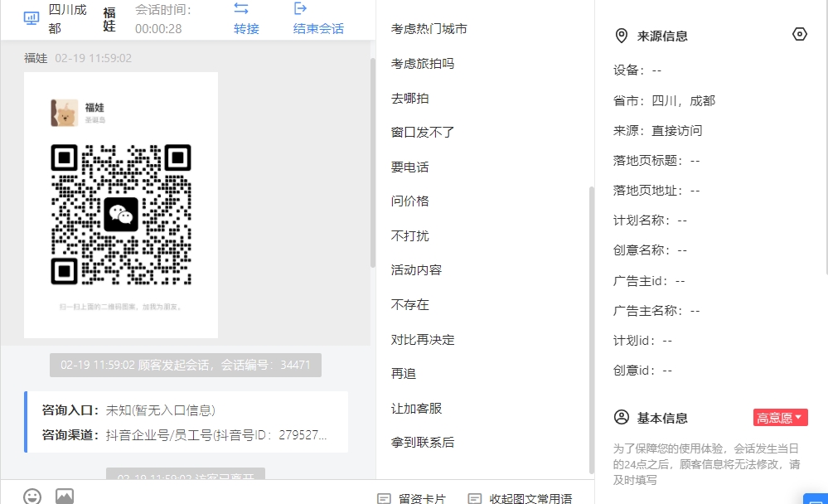The width and height of the screenshot is (828, 504).
Task: Click the person icon beside 基本信息
Action: click(x=622, y=417)
